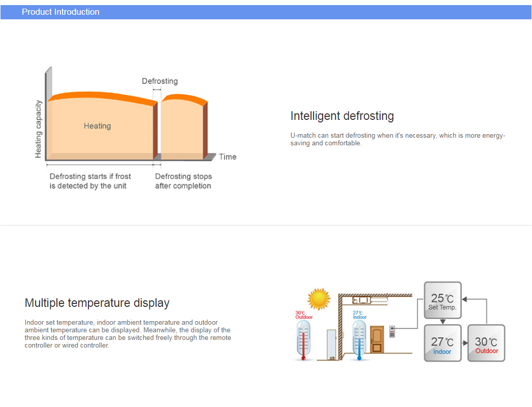This screenshot has height=407, width=532.
Task: Click the sun icon in the temperature diagram
Action: (x=319, y=299)
